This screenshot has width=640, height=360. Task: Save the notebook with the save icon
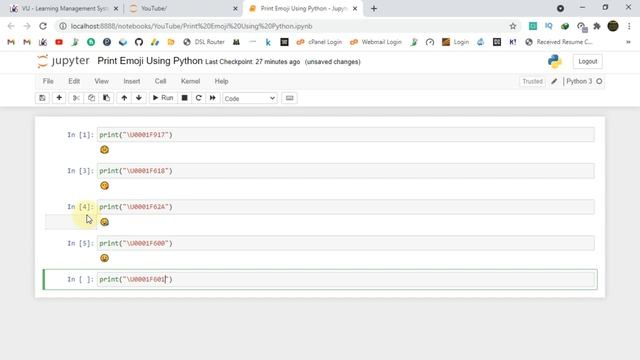[x=42, y=98]
